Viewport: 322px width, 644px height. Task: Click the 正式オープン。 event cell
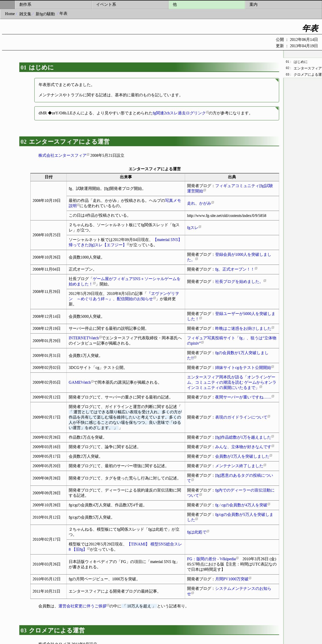126,269
